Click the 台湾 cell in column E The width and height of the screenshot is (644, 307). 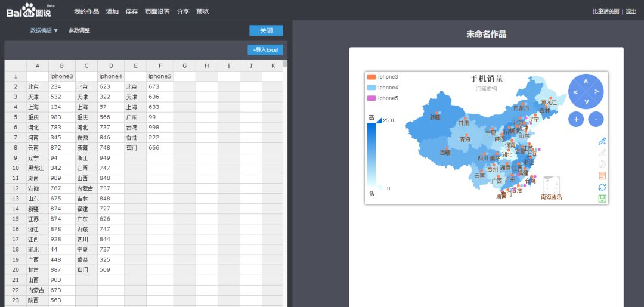pyautogui.click(x=135, y=127)
